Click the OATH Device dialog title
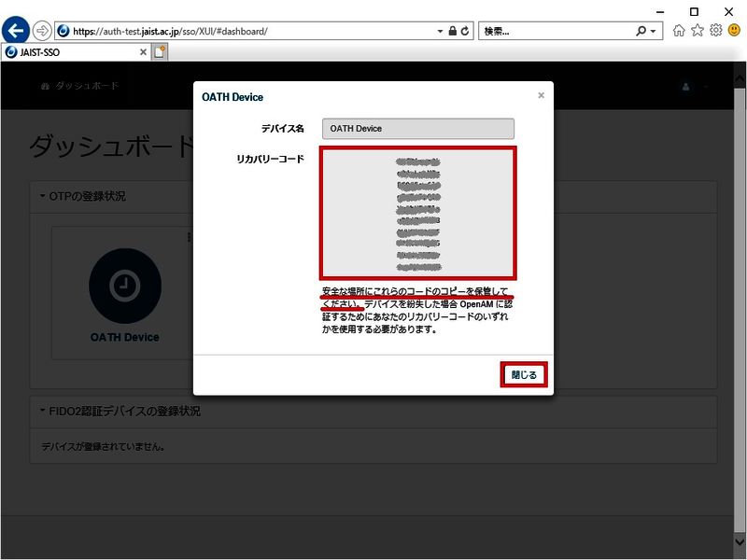Viewport: 747px width, 560px height. pos(233,97)
